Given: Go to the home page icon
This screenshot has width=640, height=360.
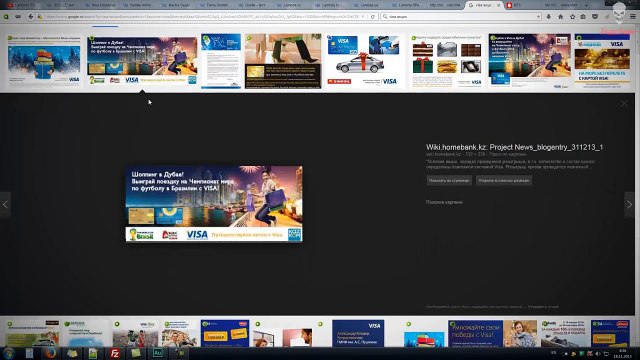Looking at the screenshot, I should [560, 17].
